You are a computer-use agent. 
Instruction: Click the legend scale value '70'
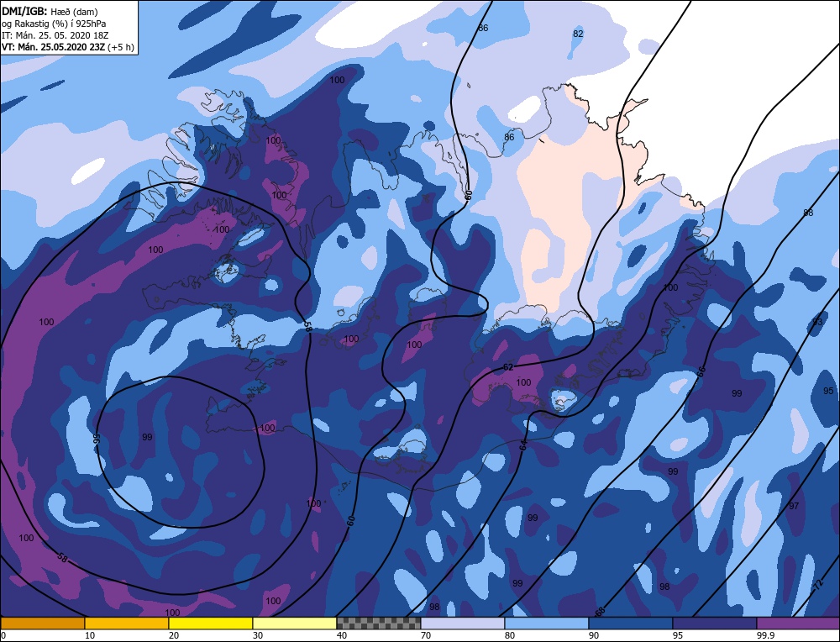click(425, 635)
